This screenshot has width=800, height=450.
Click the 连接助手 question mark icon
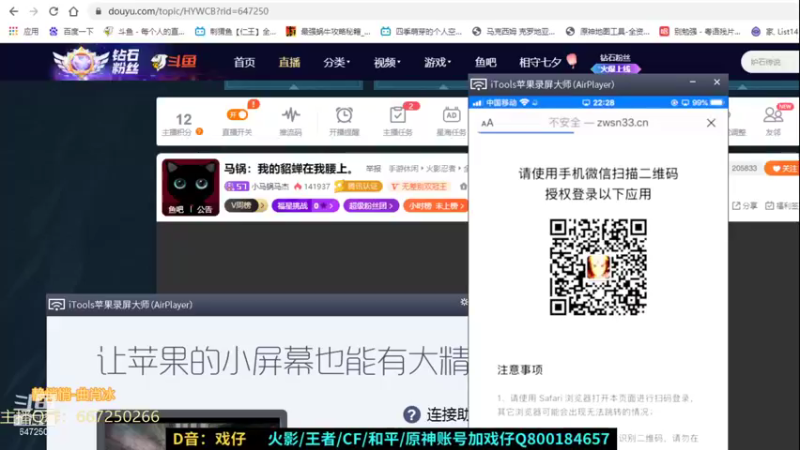(x=412, y=415)
